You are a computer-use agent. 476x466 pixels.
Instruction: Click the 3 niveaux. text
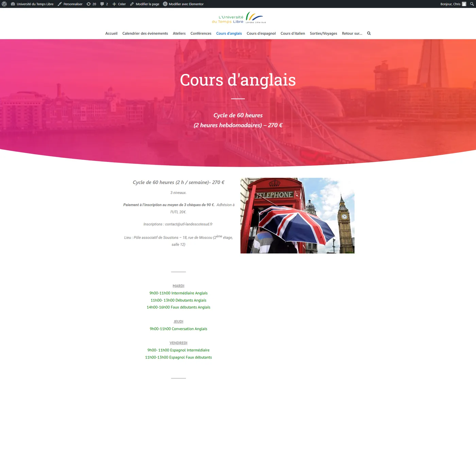(x=178, y=193)
